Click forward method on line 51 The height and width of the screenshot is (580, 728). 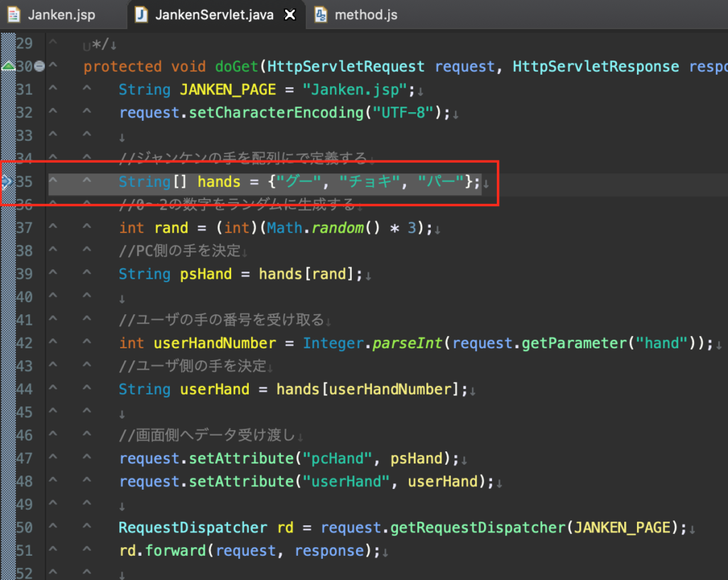tap(175, 551)
